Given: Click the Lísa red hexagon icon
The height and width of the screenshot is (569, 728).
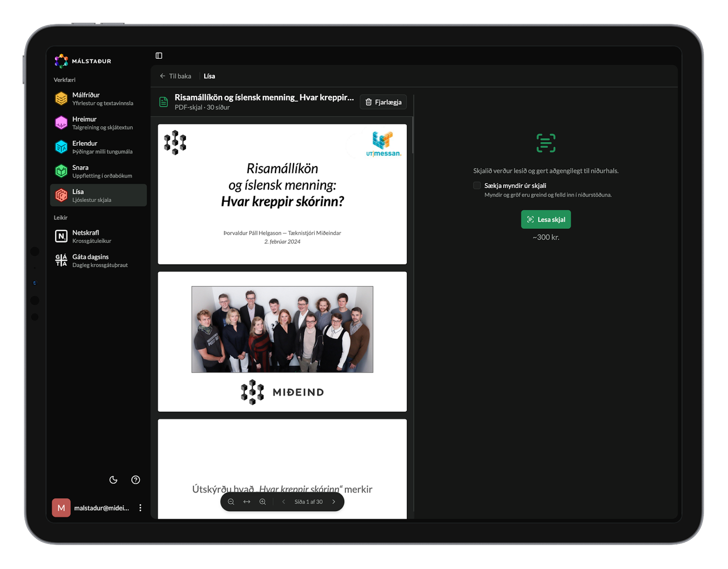Looking at the screenshot, I should pos(61,195).
